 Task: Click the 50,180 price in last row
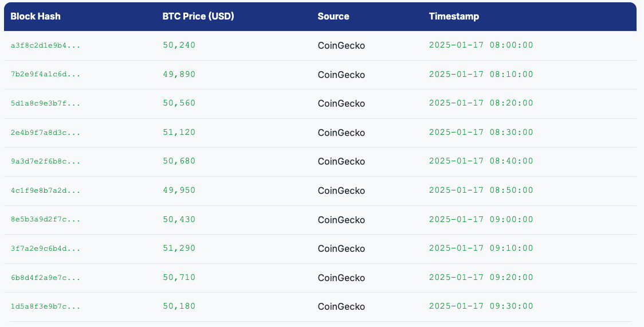(x=179, y=306)
